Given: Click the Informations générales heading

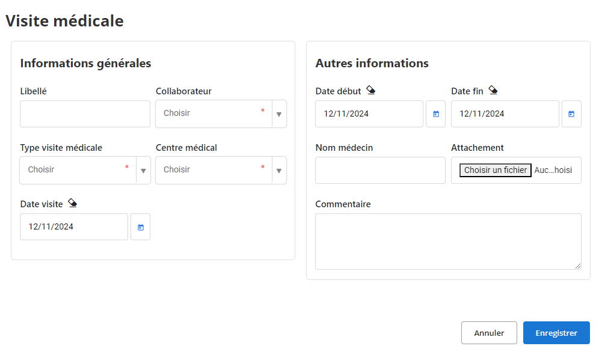Looking at the screenshot, I should click(85, 63).
